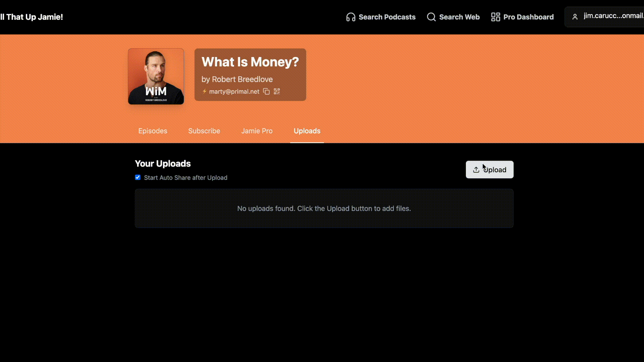Switch to the Episodes tab
The image size is (644, 362).
[153, 131]
